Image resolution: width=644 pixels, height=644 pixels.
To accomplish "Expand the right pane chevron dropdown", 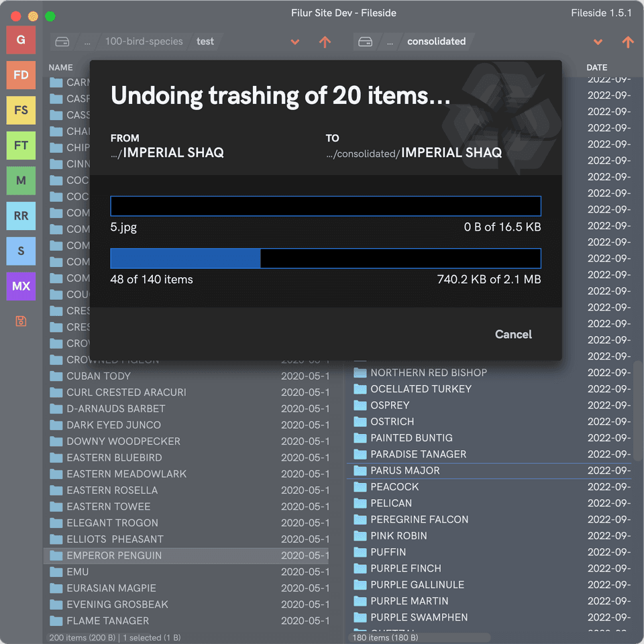I will (x=598, y=42).
